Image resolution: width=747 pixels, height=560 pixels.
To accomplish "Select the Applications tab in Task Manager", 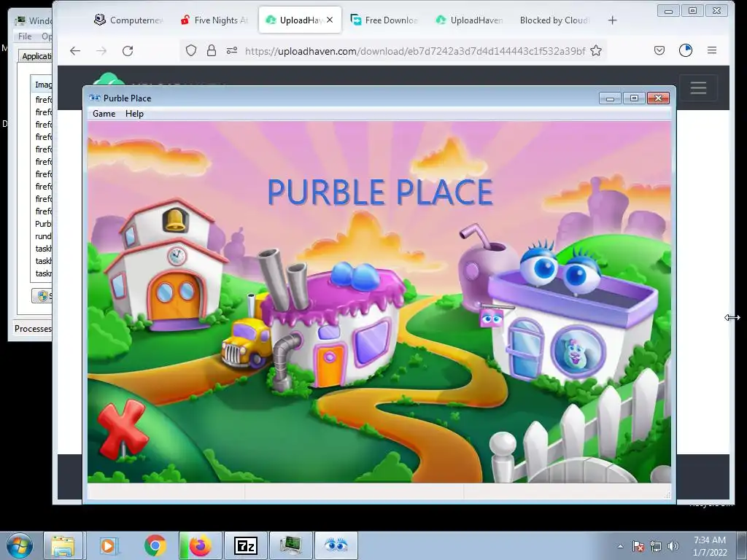I will pos(36,55).
